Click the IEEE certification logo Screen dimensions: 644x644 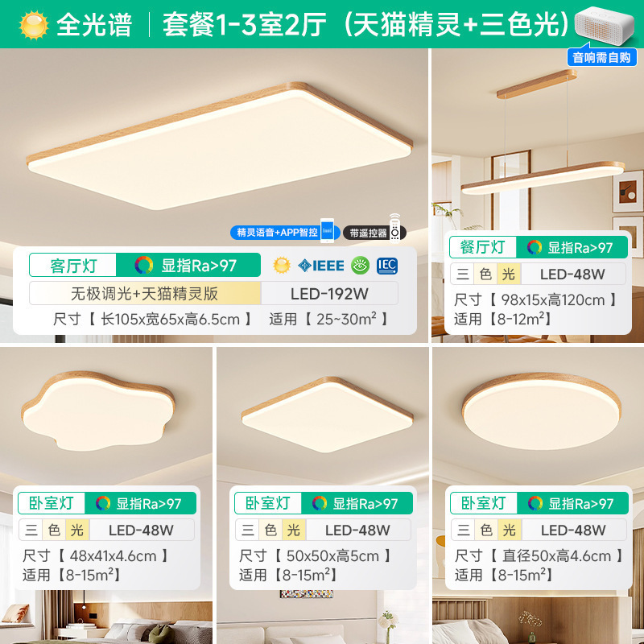click(321, 266)
